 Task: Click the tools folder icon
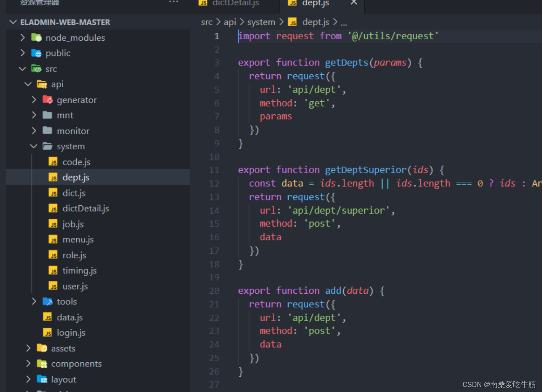coord(48,302)
